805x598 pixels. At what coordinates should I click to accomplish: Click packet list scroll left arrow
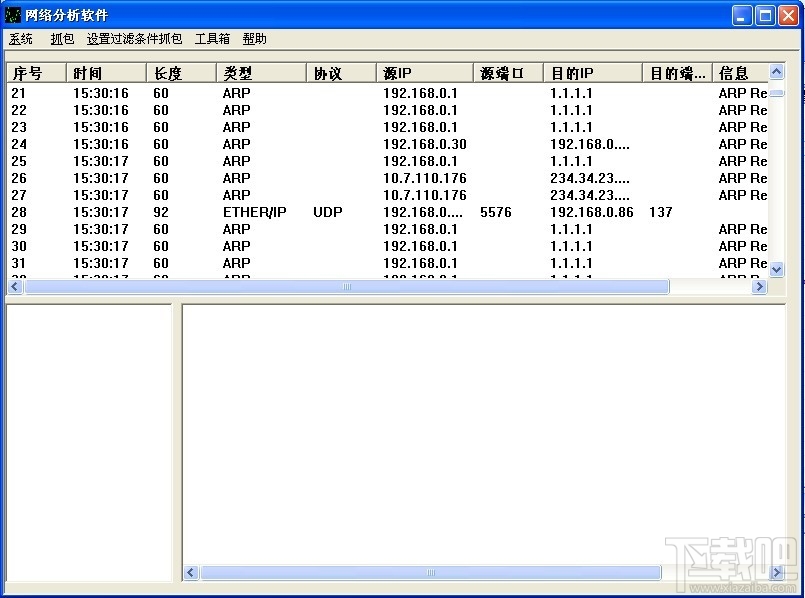pyautogui.click(x=15, y=286)
